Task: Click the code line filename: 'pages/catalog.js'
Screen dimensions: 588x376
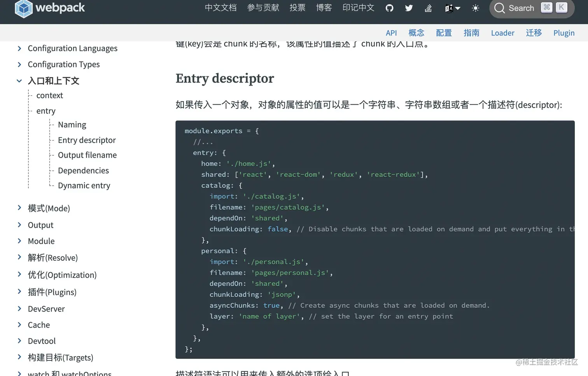Action: point(269,207)
